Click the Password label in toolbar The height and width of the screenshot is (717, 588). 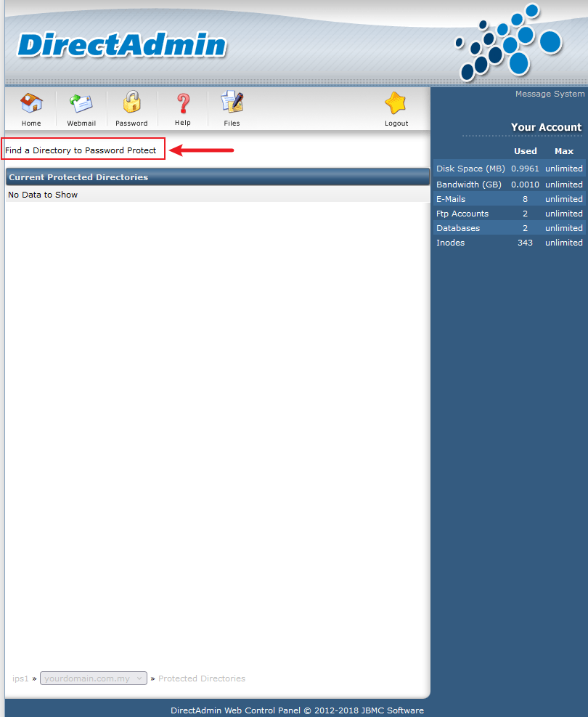tap(131, 123)
